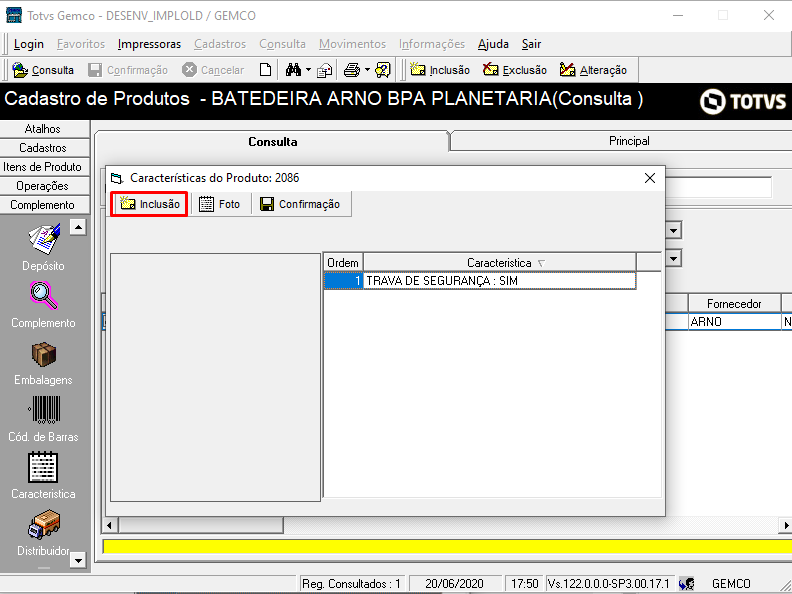
Task: Click the printer icon in toolbar
Action: coord(352,70)
